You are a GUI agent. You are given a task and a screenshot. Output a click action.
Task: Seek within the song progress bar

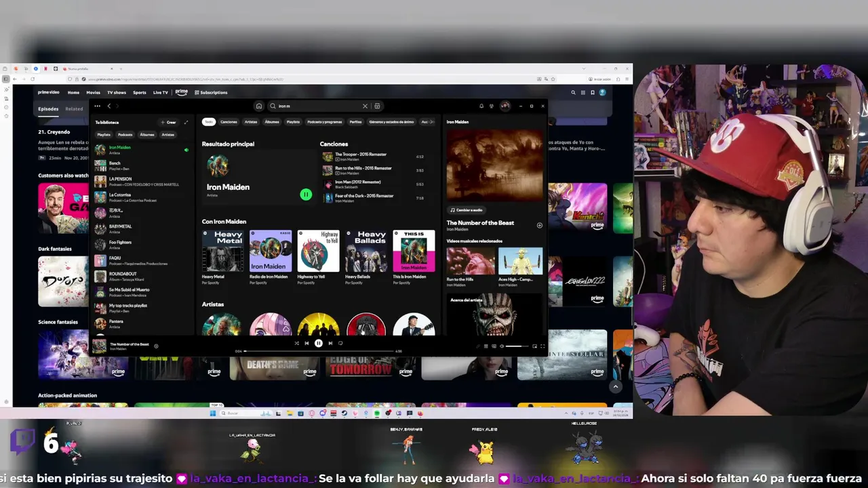tap(319, 351)
